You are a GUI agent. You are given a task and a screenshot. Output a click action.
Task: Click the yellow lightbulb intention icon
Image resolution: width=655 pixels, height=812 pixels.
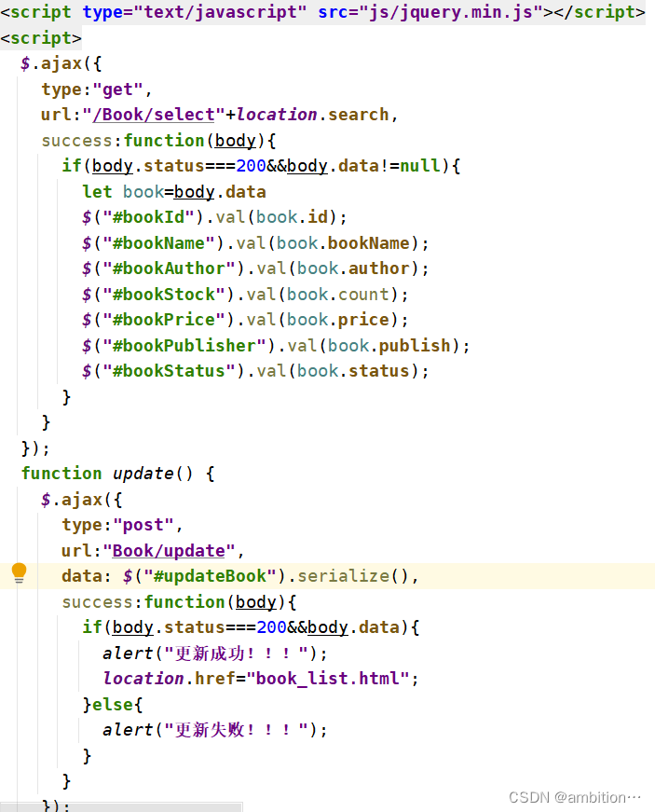pos(20,573)
